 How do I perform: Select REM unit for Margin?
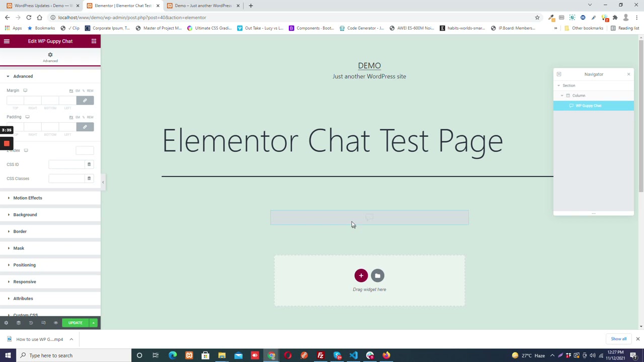[x=90, y=90]
